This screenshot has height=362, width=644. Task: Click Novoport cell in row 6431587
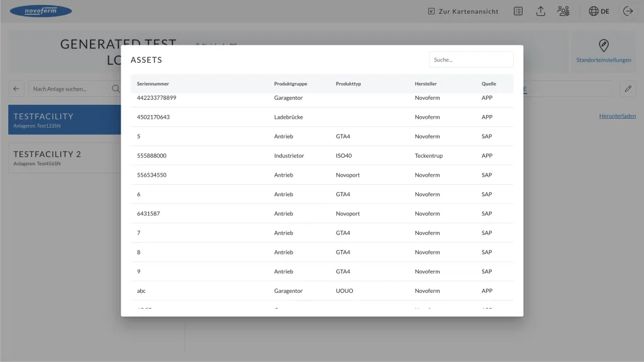(x=347, y=214)
